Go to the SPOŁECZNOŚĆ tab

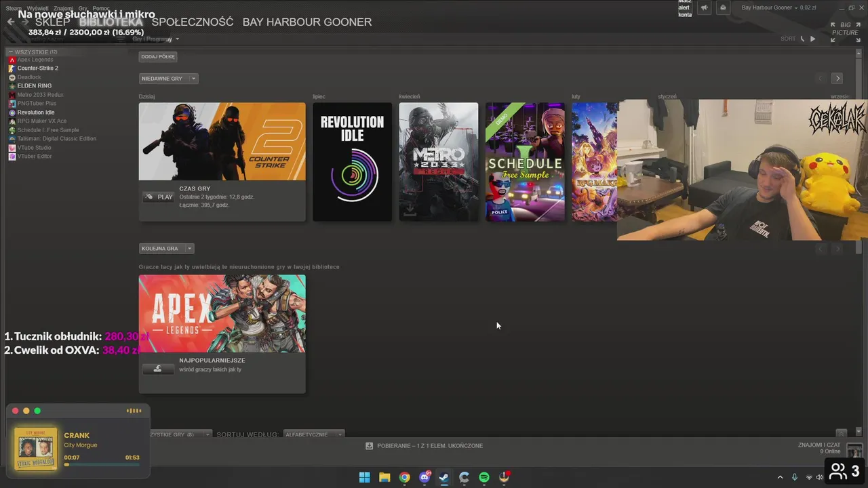click(x=193, y=22)
